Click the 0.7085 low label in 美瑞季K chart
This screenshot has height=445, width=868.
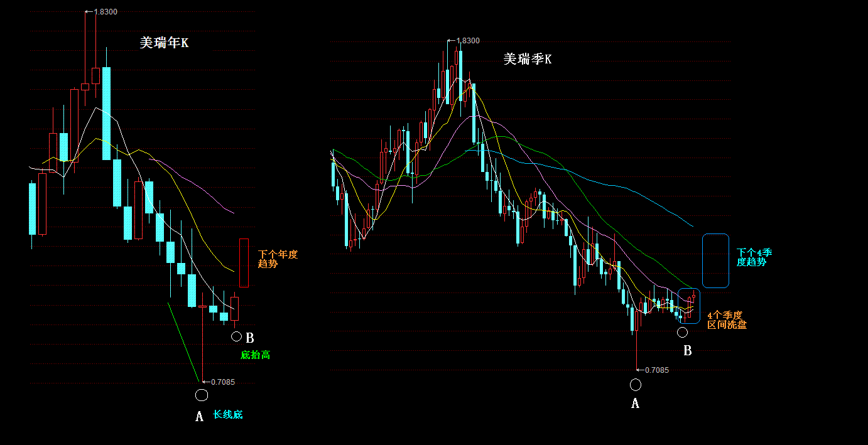pos(657,370)
